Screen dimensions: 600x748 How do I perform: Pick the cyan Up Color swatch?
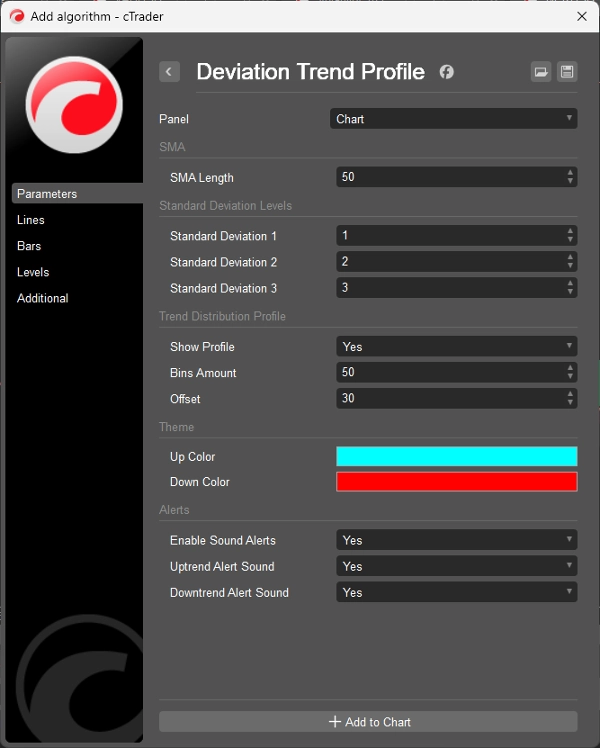point(456,457)
